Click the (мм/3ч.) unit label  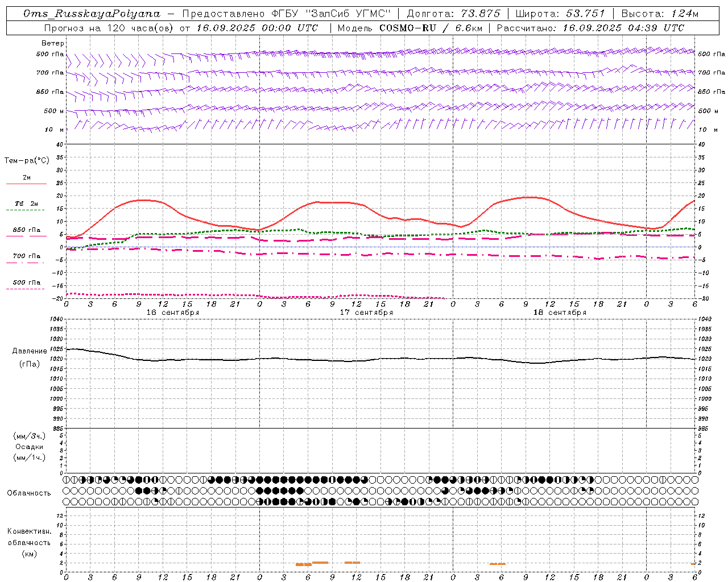pyautogui.click(x=30, y=436)
